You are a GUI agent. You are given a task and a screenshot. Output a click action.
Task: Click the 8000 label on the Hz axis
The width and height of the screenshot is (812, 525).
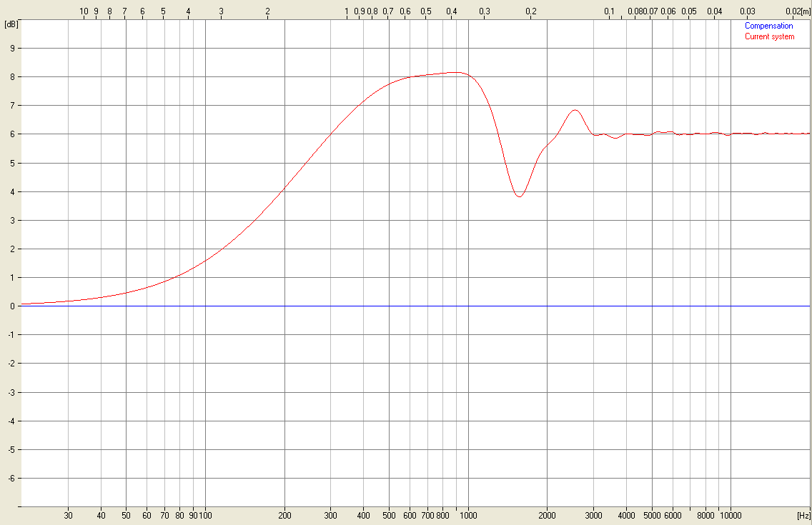click(x=705, y=516)
